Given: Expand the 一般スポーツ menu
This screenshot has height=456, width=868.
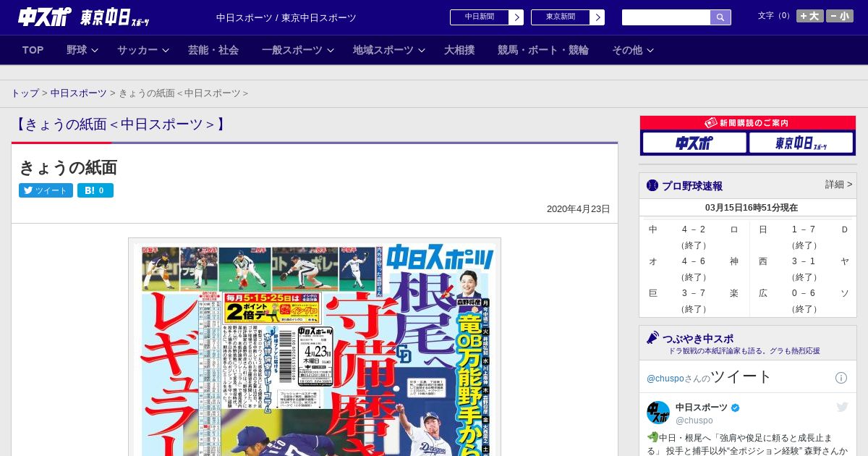Looking at the screenshot, I should pyautogui.click(x=298, y=50).
